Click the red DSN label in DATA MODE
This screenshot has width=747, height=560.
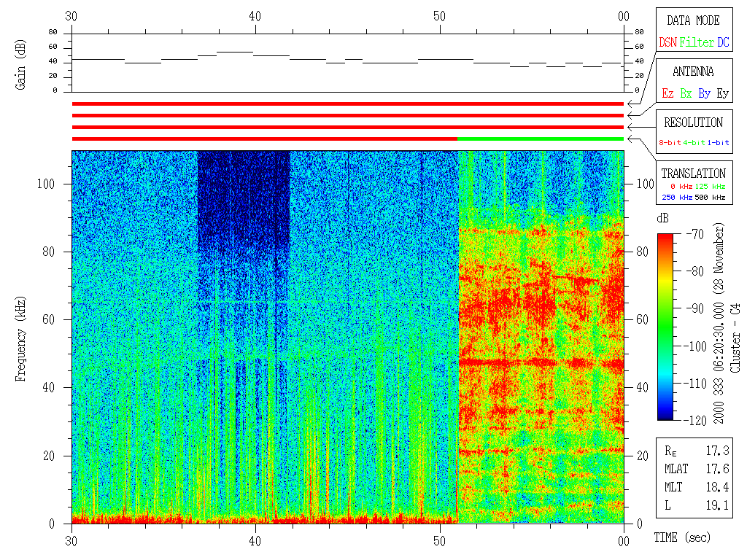pyautogui.click(x=667, y=43)
